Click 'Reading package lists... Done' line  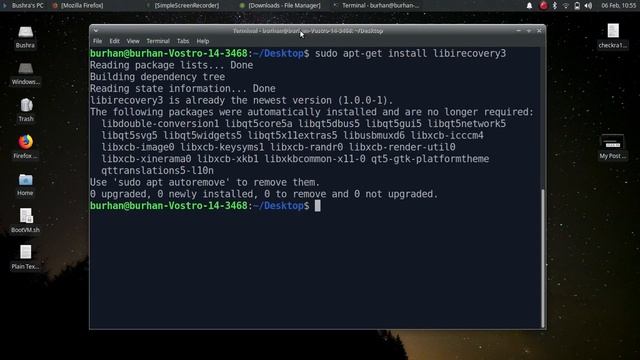click(171, 65)
